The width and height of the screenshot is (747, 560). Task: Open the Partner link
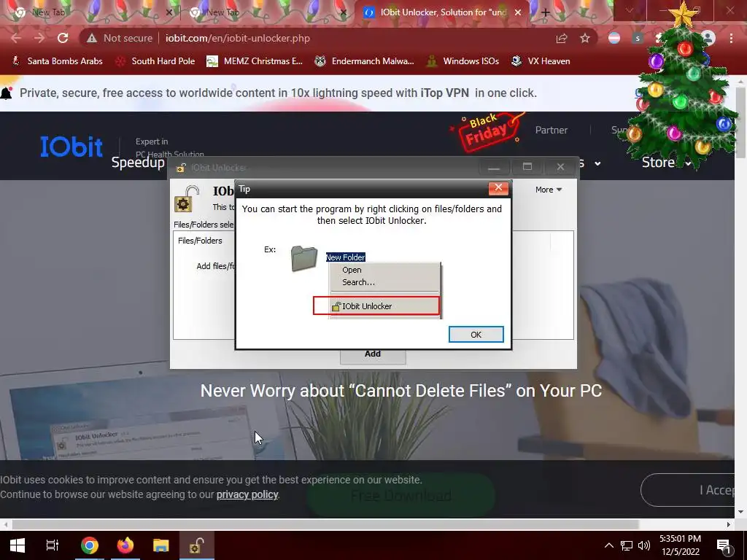(551, 130)
